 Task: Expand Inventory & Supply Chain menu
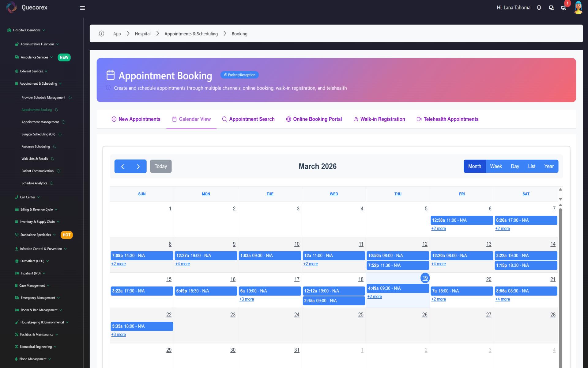pyautogui.click(x=58, y=222)
